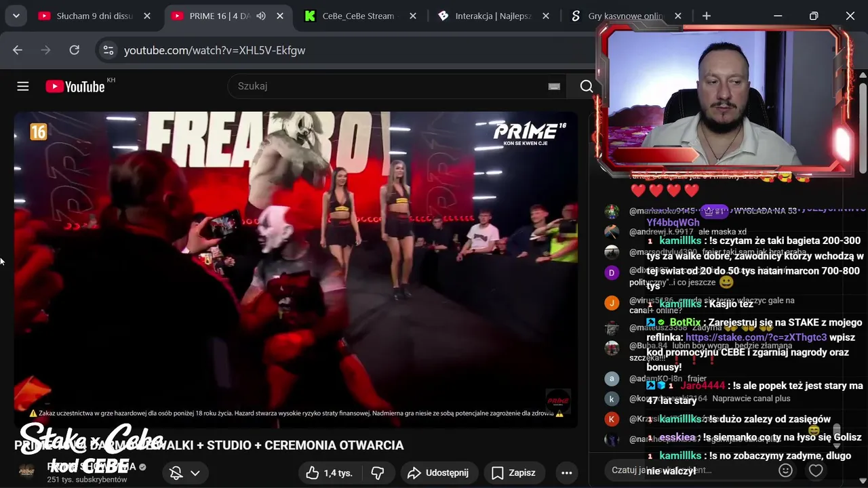Open the YouTube hamburger guide menu
The height and width of the screenshot is (488, 868).
pos(23,86)
